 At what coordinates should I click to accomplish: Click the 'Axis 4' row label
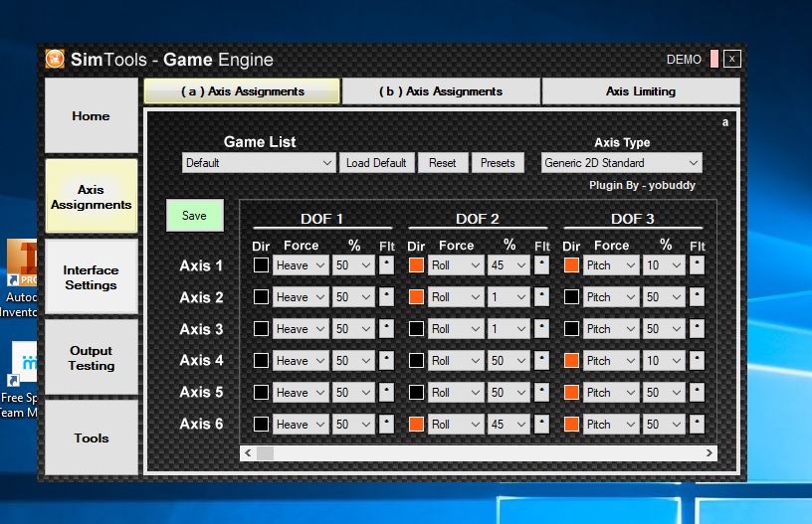[201, 360]
